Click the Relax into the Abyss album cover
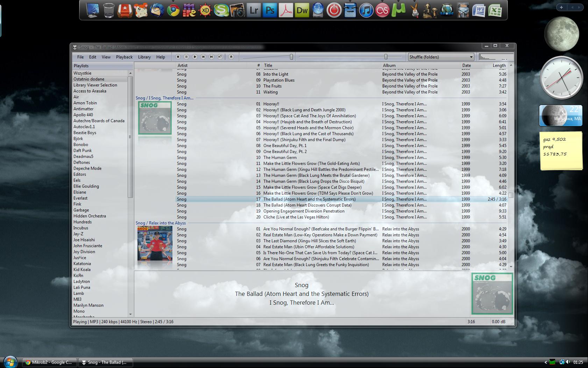This screenshot has height=368, width=588. click(155, 243)
